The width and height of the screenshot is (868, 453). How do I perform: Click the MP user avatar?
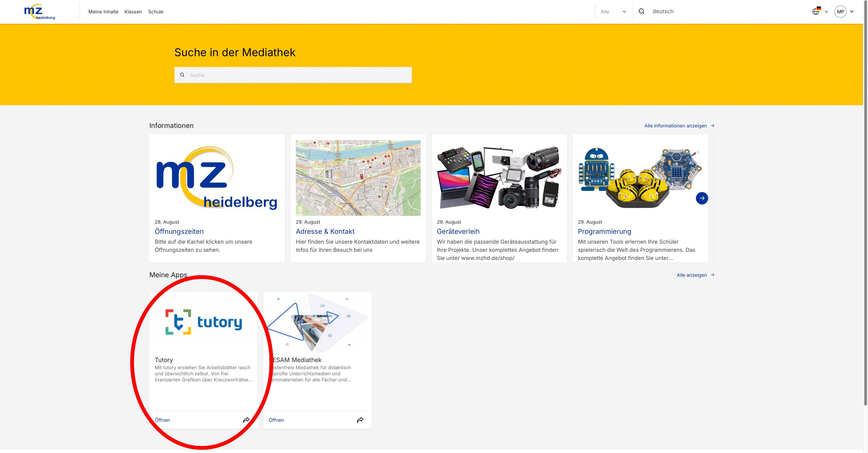click(x=840, y=12)
